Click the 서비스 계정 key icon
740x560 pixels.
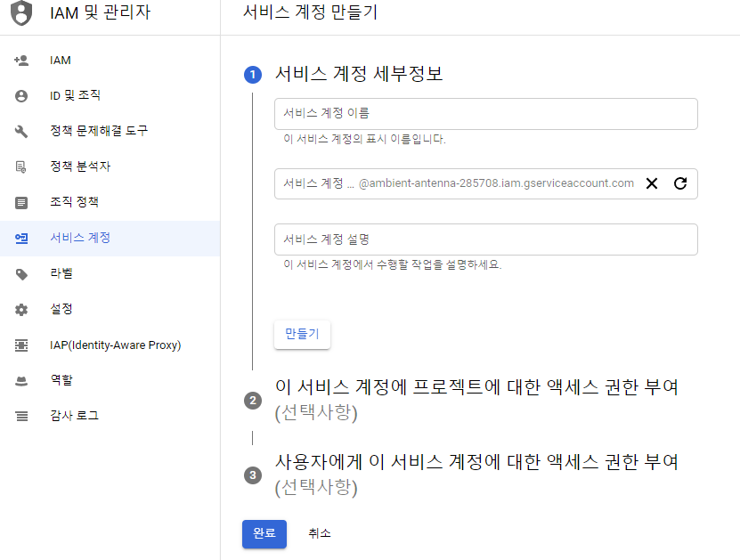tap(21, 239)
